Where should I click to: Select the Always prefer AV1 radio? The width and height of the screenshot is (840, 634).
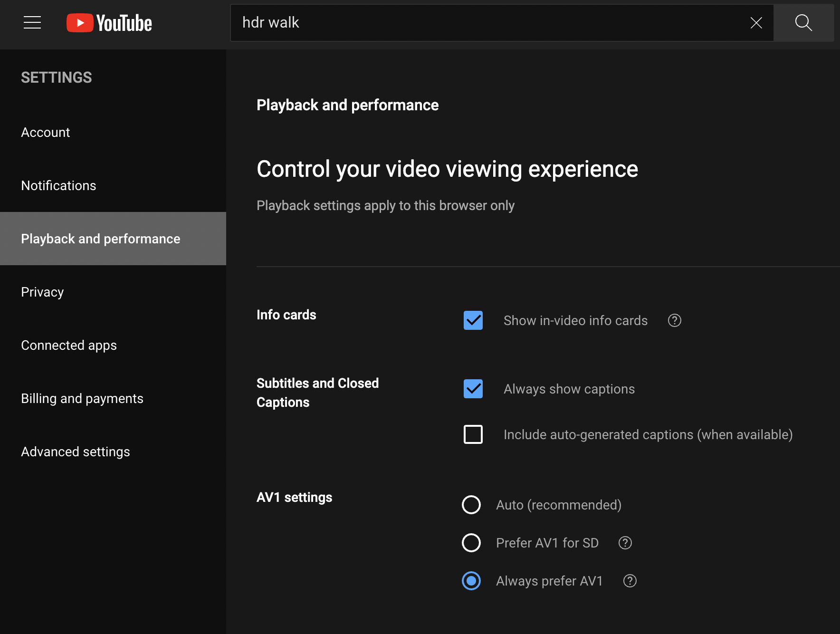pos(471,581)
